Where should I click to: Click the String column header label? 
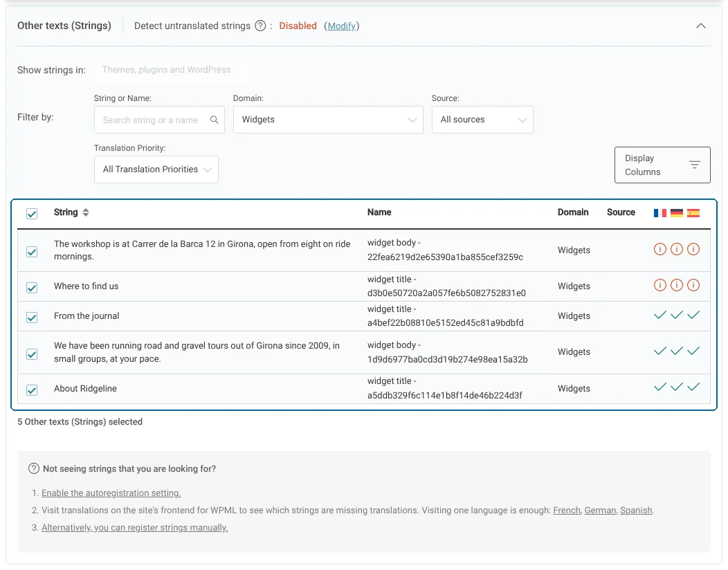pyautogui.click(x=66, y=212)
